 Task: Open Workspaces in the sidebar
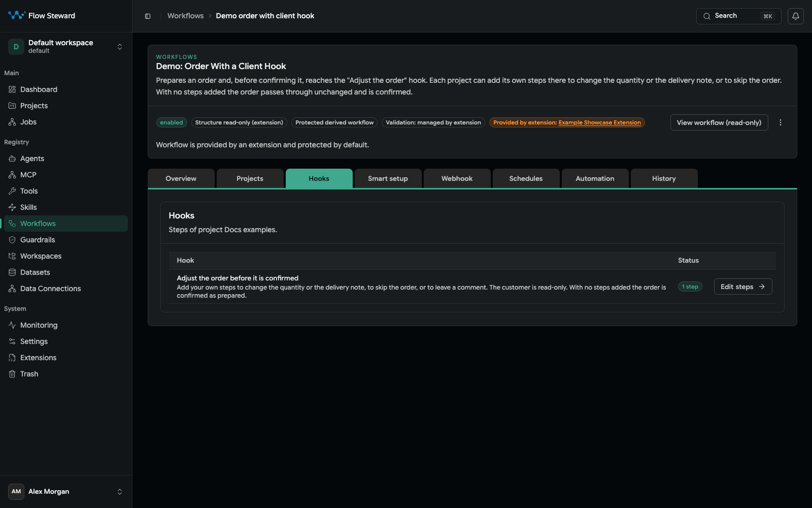pyautogui.click(x=66, y=256)
